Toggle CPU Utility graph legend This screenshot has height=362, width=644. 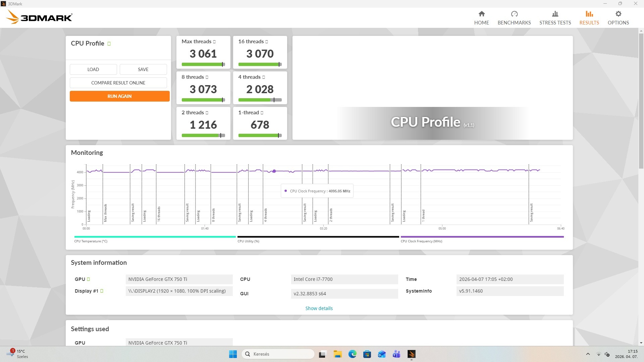point(248,241)
